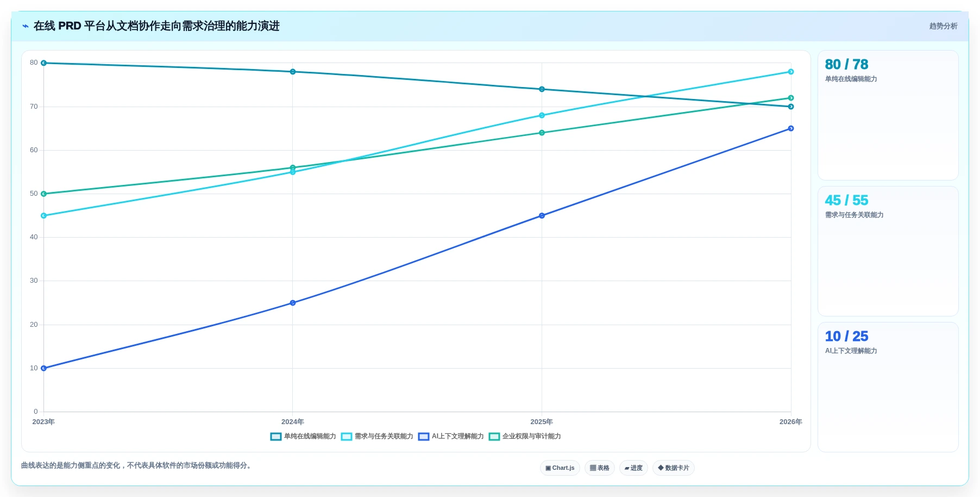The height and width of the screenshot is (497, 980).
Task: Click the 2025年 point at value 45
Action: coord(542,216)
